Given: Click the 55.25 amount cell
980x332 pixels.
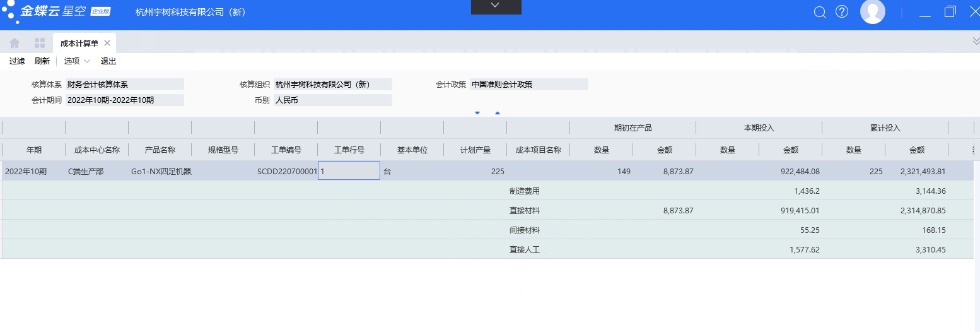Looking at the screenshot, I should (x=791, y=230).
